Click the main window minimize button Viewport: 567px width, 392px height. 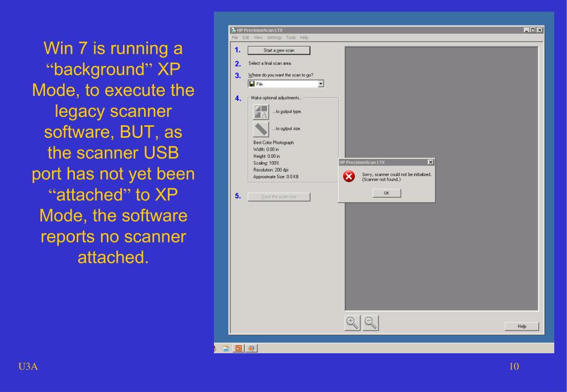pos(527,30)
